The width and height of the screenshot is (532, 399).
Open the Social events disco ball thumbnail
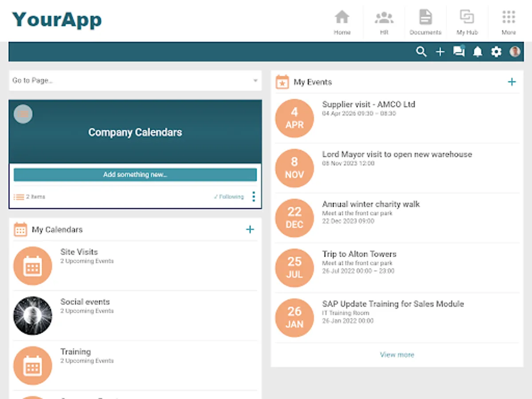coord(33,316)
